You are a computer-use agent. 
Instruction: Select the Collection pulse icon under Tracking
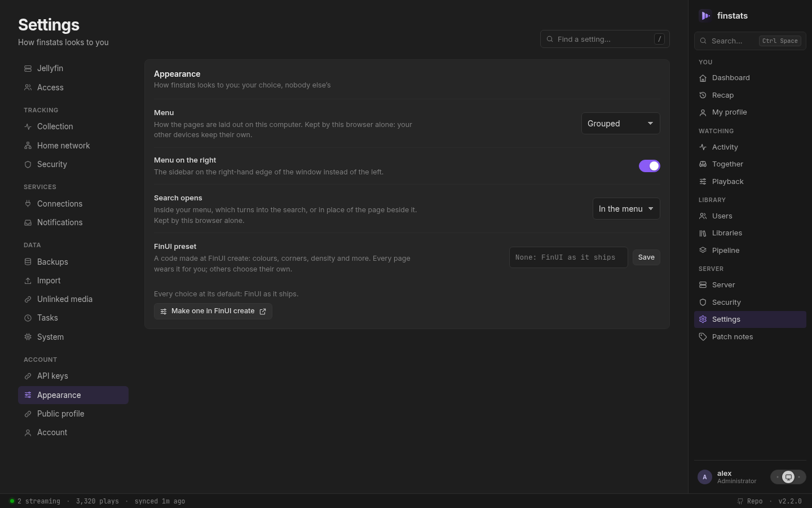click(28, 126)
